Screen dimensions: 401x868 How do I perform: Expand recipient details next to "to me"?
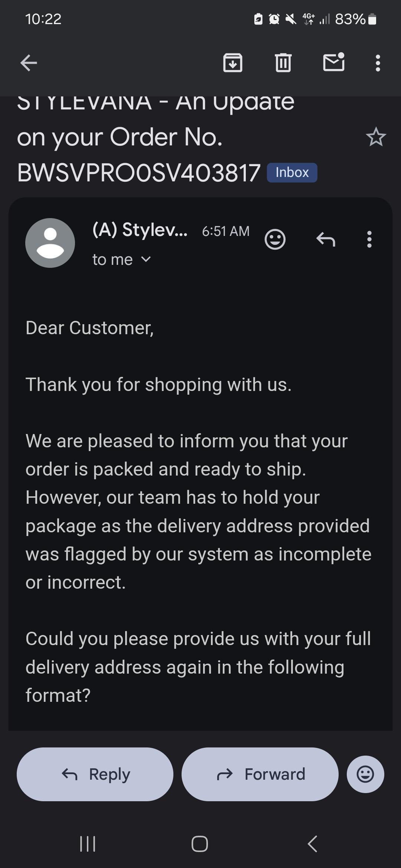point(146,259)
